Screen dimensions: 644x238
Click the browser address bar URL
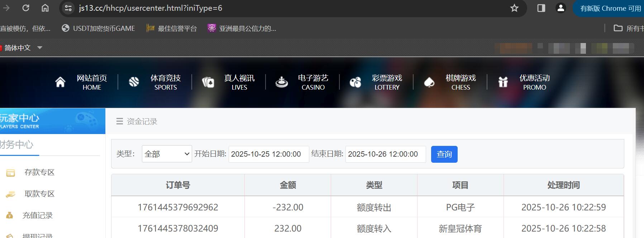[151, 8]
